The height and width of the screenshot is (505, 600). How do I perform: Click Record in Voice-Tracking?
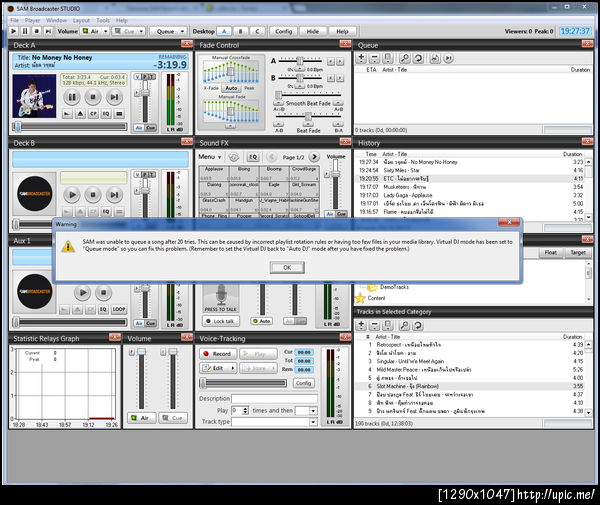218,354
